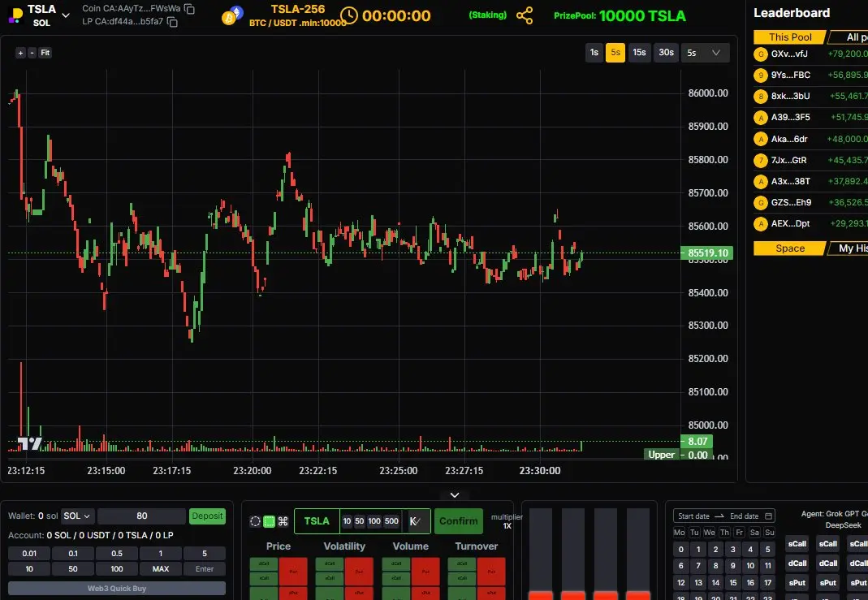The width and height of the screenshot is (868, 600).
Task: Copy the Coin CA address
Action: click(189, 8)
